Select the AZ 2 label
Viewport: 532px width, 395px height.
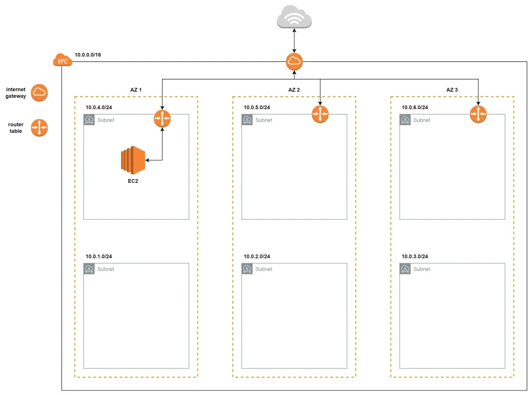pyautogui.click(x=294, y=90)
